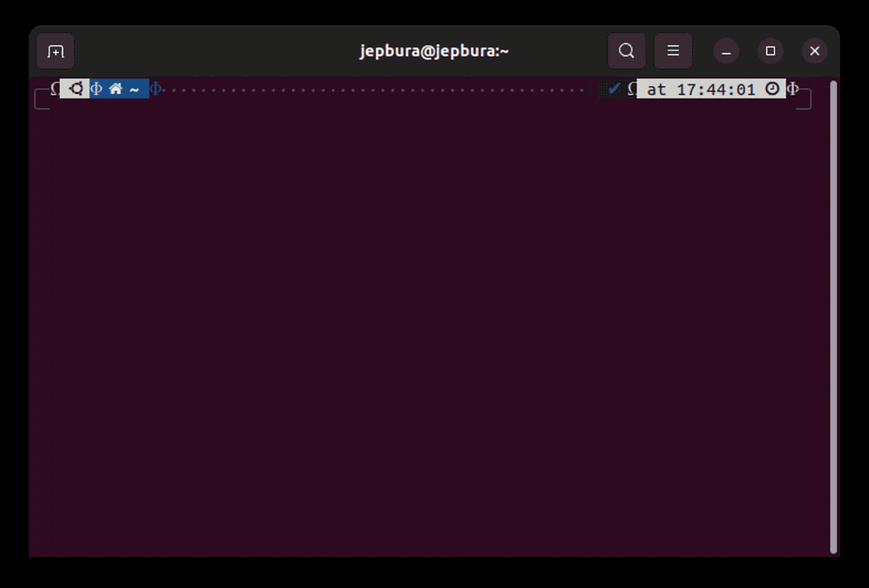The image size is (869, 588).
Task: Maximize the terminal window
Action: pyautogui.click(x=770, y=51)
